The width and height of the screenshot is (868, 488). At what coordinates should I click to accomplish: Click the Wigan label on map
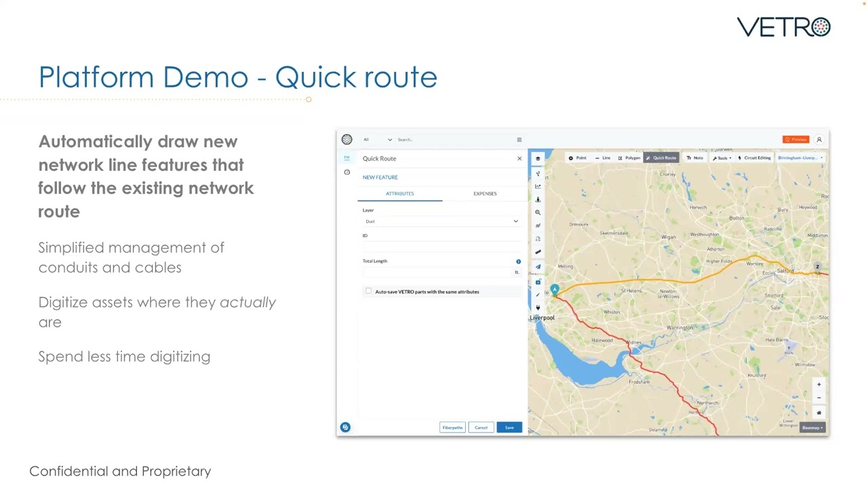(669, 237)
